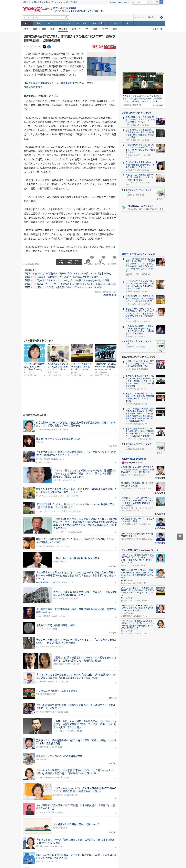This screenshot has width=186, height=868.
Task: Click the 記事に関する報告 report link
Action: 31,264
